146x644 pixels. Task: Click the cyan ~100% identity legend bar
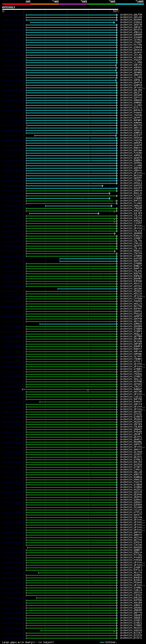130,4
